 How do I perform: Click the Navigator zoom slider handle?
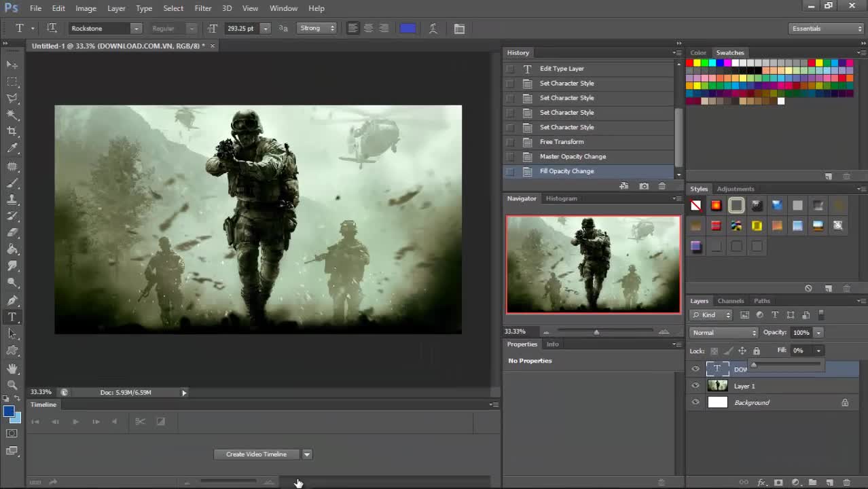596,331
